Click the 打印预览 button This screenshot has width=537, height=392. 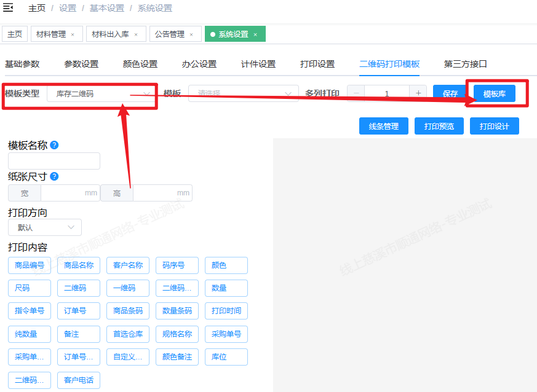click(439, 126)
